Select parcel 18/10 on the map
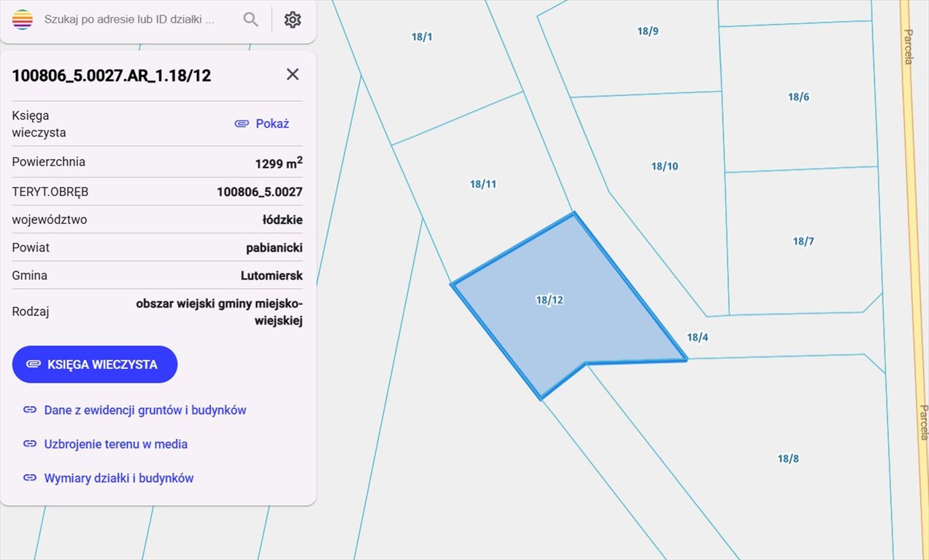This screenshot has height=560, width=929. pyautogui.click(x=664, y=166)
